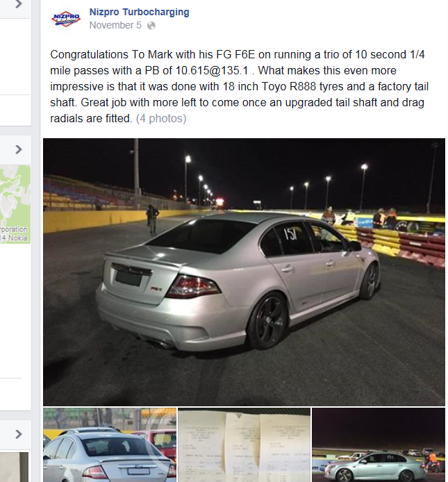Open the November 5 post timestamp

(x=115, y=25)
